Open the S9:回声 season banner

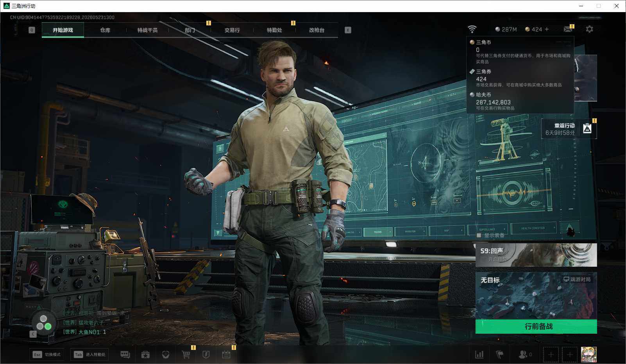[536, 255]
